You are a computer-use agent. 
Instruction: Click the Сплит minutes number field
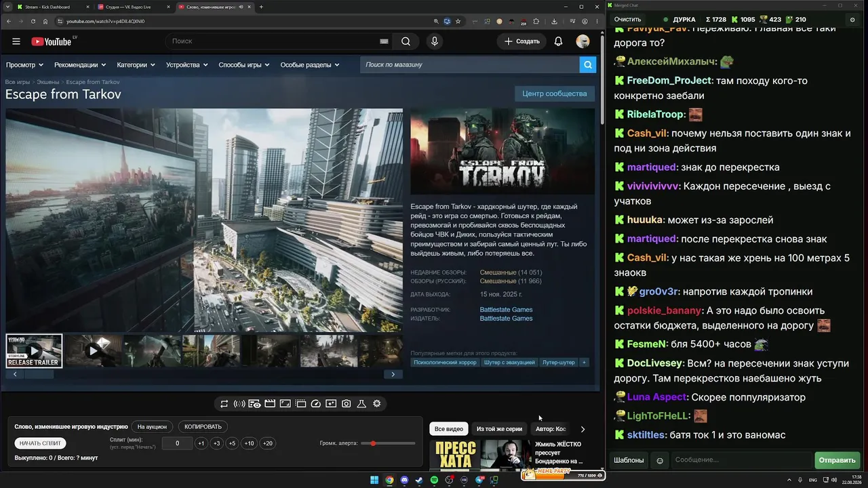coord(177,443)
